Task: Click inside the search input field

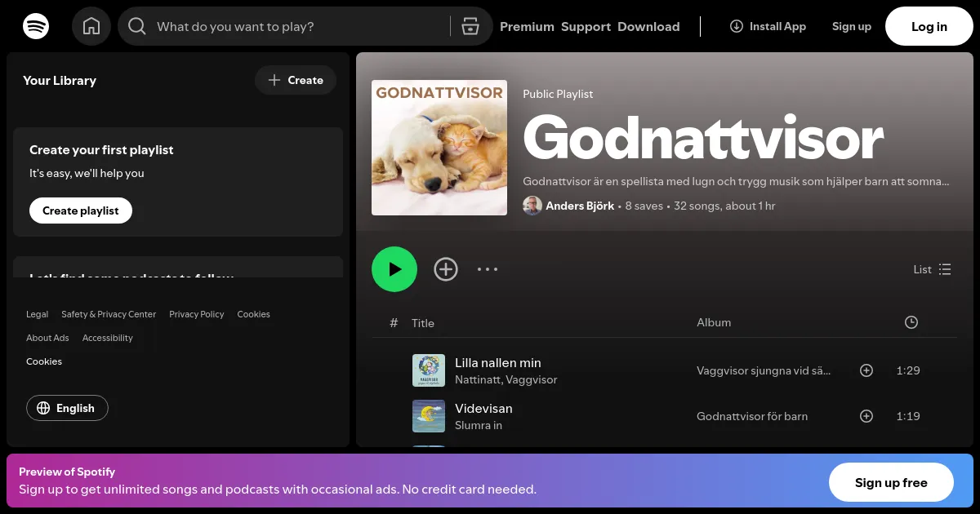Action: point(286,26)
